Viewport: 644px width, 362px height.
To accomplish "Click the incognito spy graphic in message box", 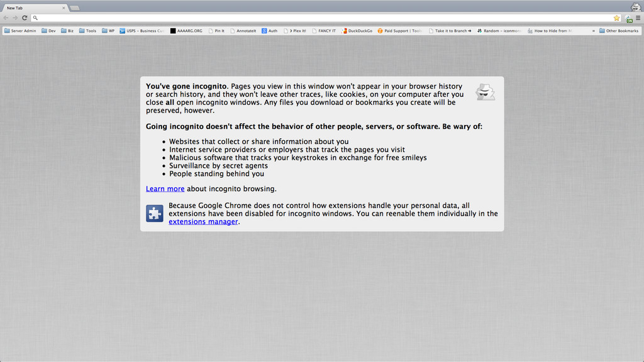I will tap(485, 92).
